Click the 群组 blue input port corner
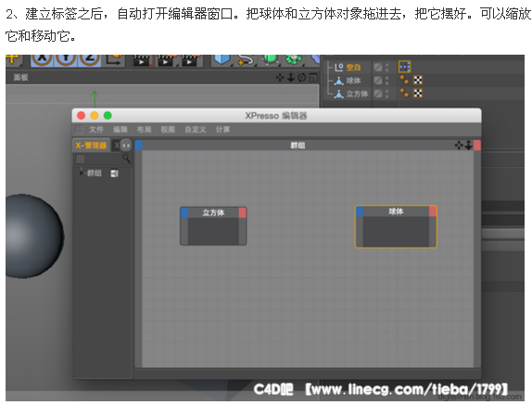The height and width of the screenshot is (405, 532). click(138, 146)
